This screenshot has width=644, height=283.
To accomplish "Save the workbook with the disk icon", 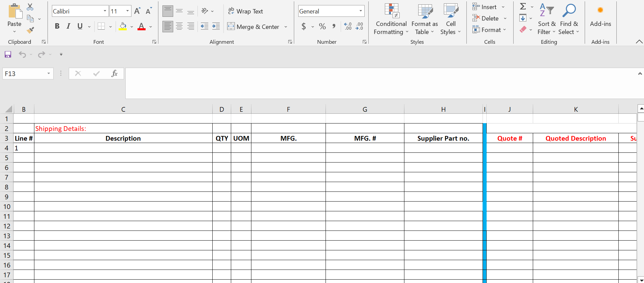I will coord(8,55).
